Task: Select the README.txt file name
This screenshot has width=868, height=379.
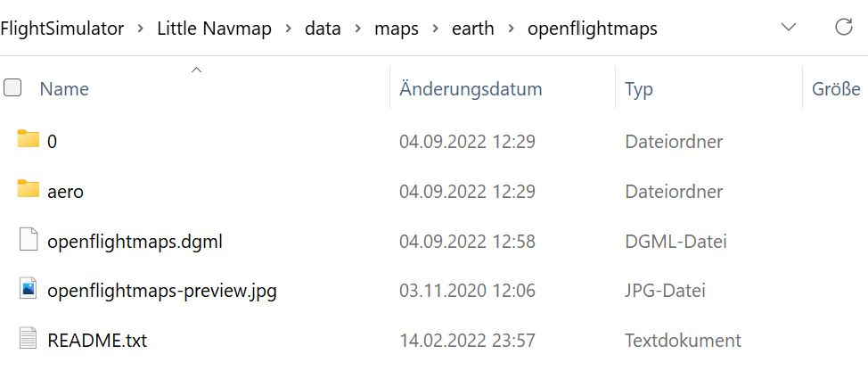Action: (x=97, y=341)
